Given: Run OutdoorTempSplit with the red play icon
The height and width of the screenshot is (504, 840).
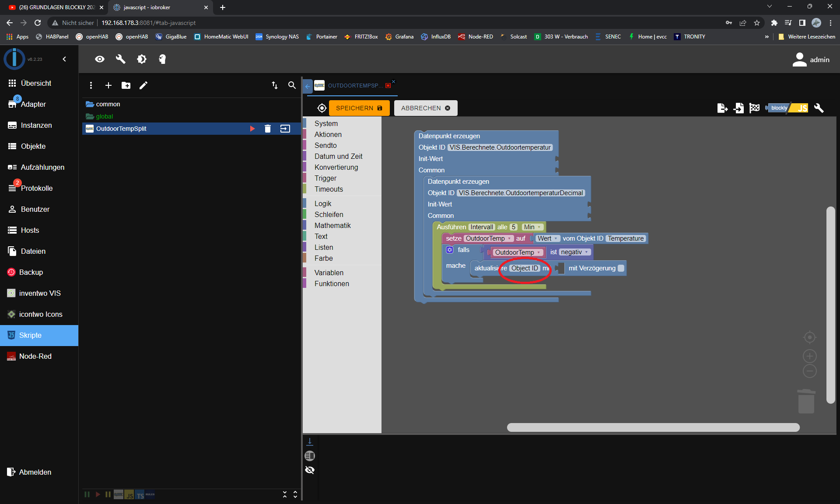Looking at the screenshot, I should click(x=252, y=129).
